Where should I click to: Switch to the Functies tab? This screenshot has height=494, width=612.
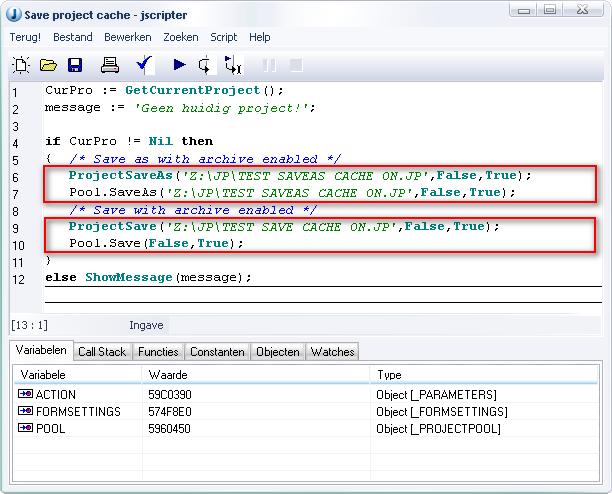[158, 352]
